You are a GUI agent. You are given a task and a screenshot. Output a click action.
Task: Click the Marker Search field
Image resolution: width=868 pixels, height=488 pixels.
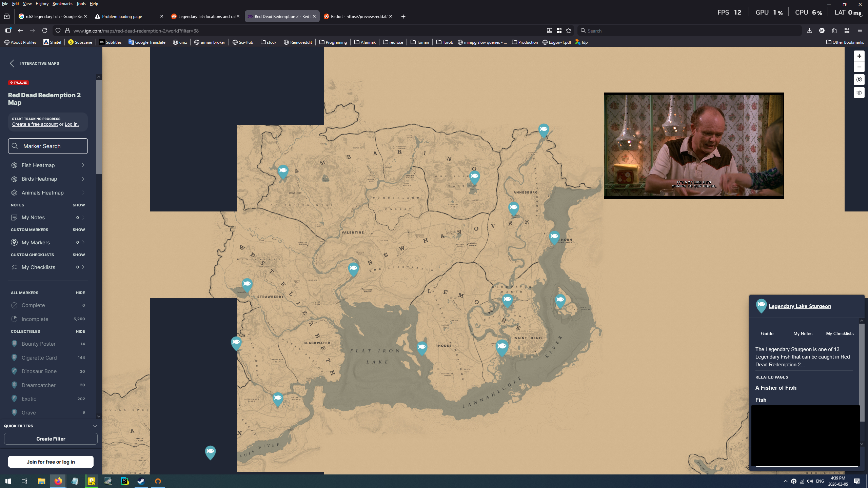click(48, 146)
